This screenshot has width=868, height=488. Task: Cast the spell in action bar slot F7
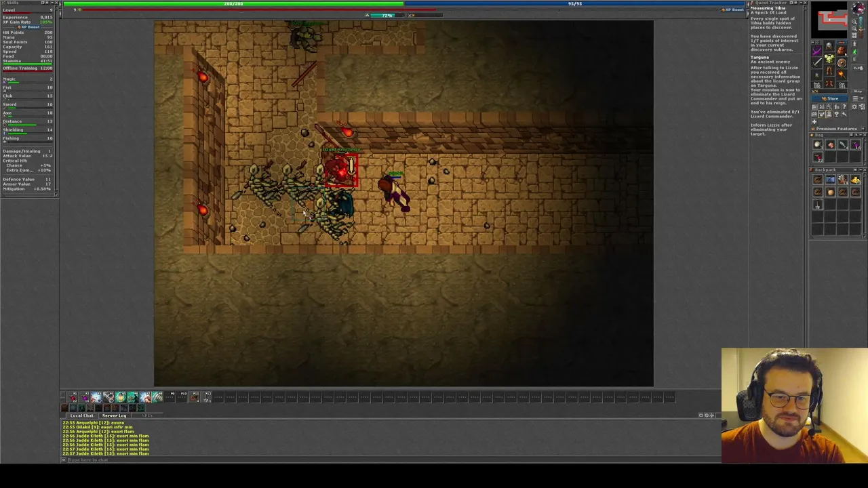(x=145, y=397)
